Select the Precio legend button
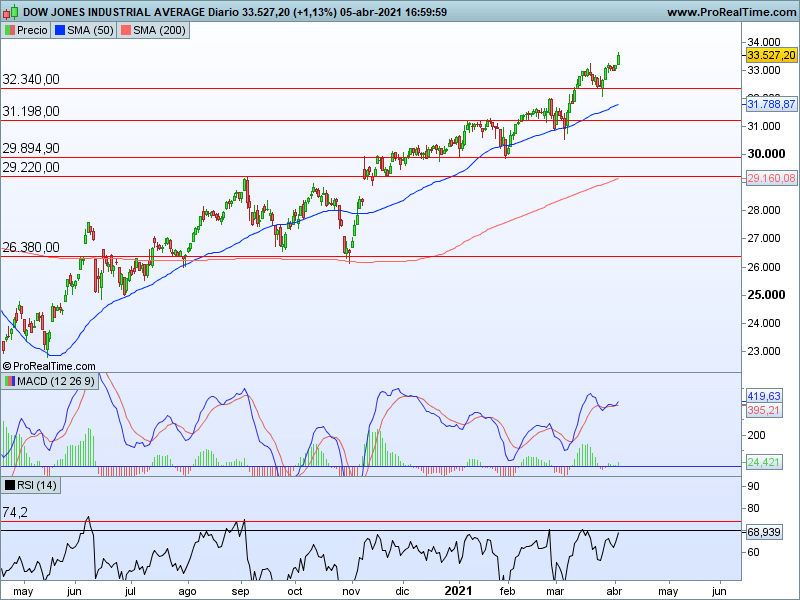The height and width of the screenshot is (600, 800). [x=26, y=30]
